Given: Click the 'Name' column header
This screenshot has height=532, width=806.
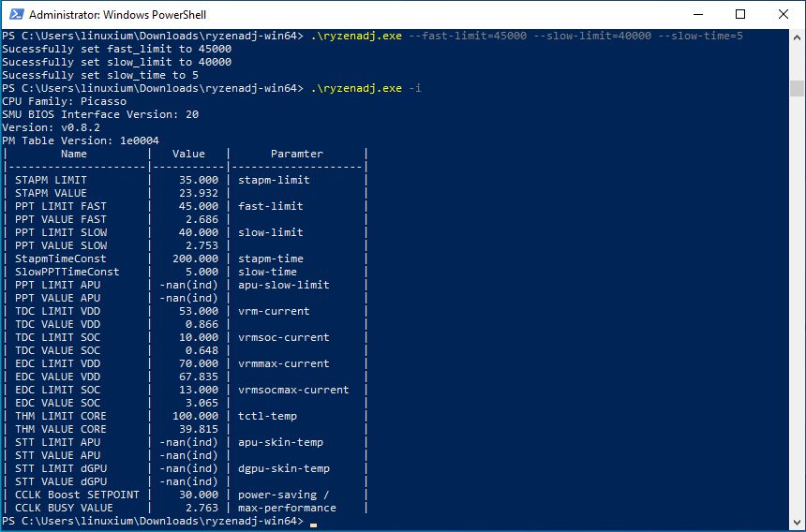Looking at the screenshot, I should [74, 154].
